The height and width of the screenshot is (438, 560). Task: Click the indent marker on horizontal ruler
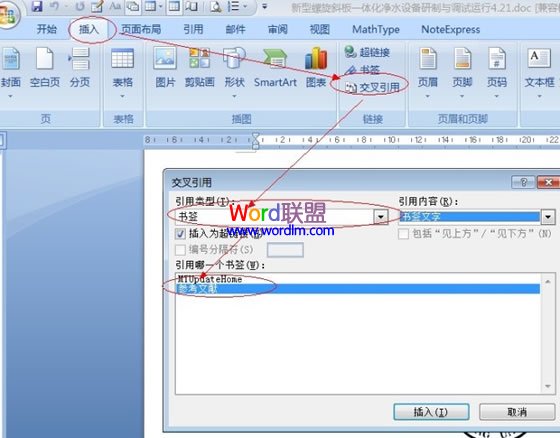point(255,141)
